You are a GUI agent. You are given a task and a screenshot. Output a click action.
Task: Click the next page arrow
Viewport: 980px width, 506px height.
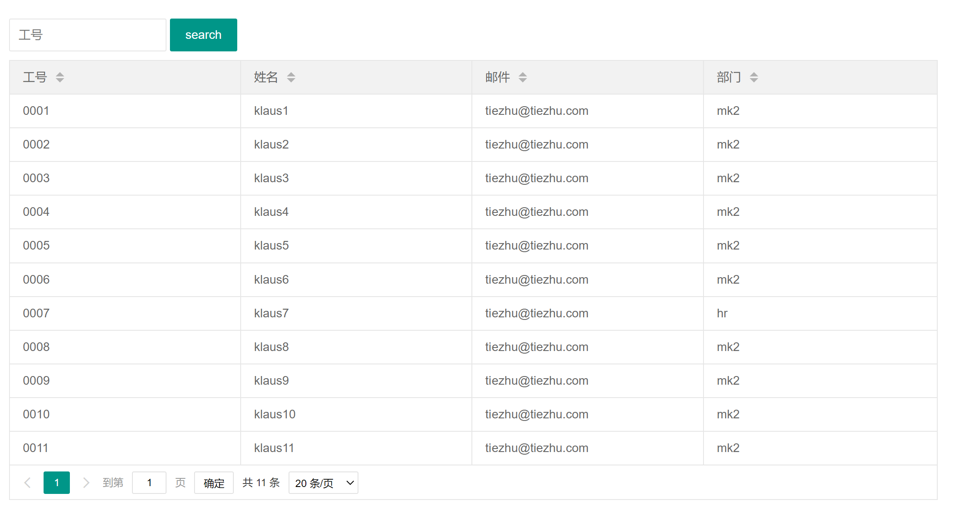click(x=86, y=483)
